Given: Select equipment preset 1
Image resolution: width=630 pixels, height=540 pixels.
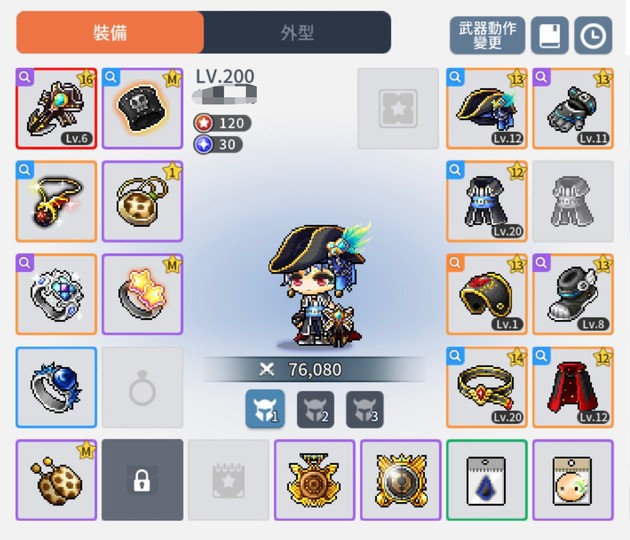Looking at the screenshot, I should tap(265, 409).
